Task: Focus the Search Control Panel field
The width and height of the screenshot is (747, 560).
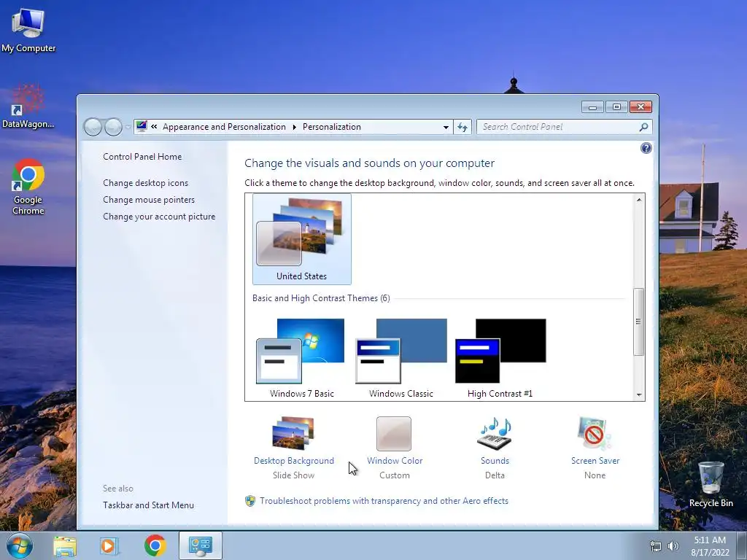Action: coord(564,127)
